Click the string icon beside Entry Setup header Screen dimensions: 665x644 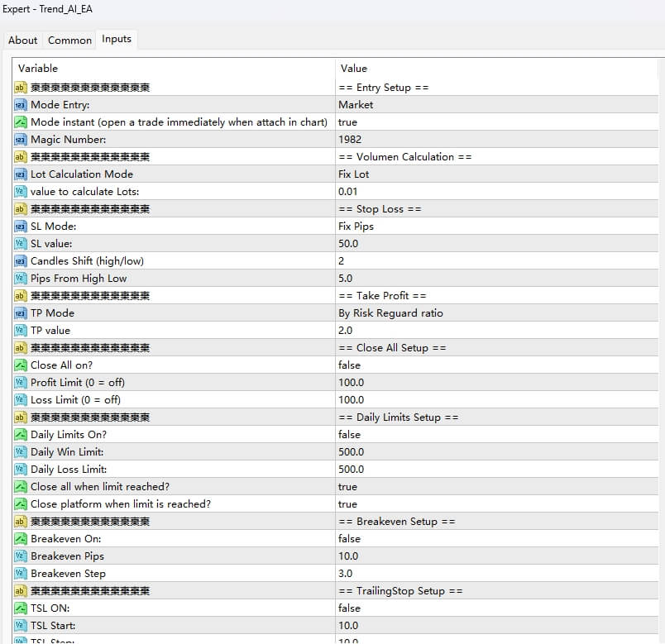pos(21,88)
